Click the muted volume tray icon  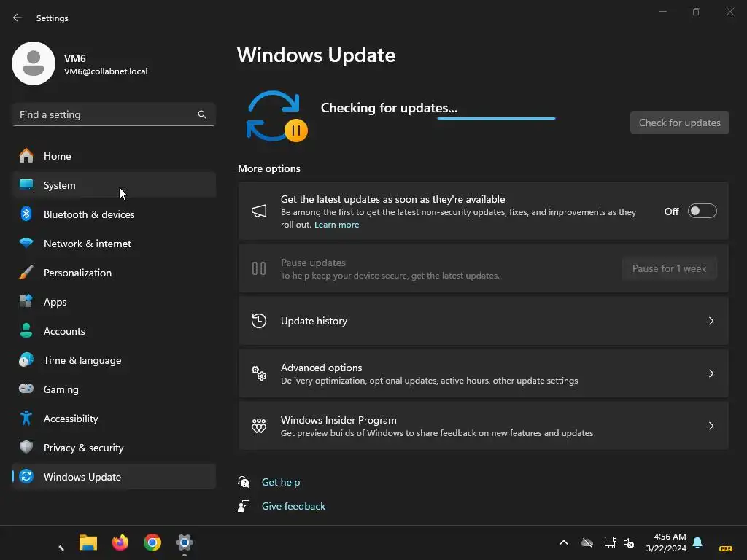[629, 542]
